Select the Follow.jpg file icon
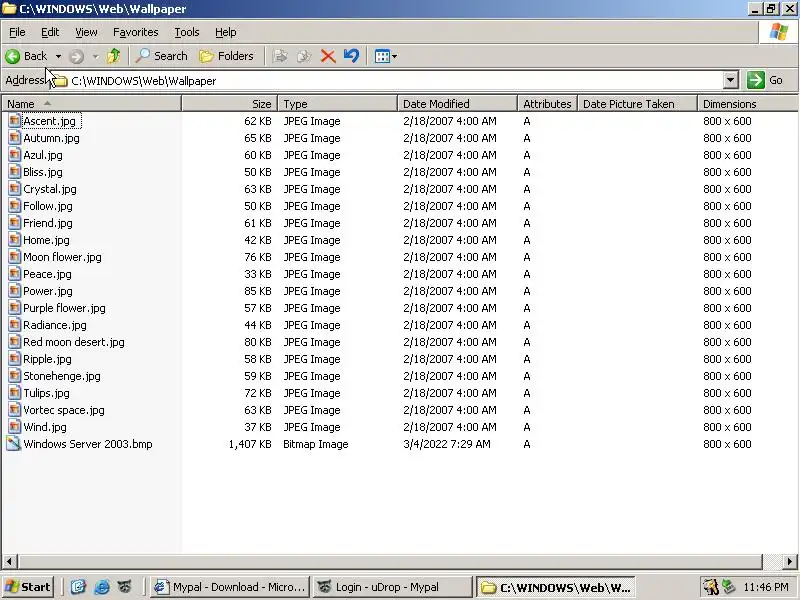800x600 pixels. (14, 206)
